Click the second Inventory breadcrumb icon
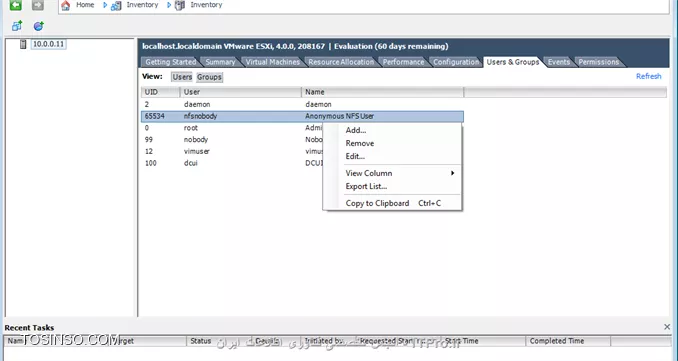 click(x=180, y=5)
